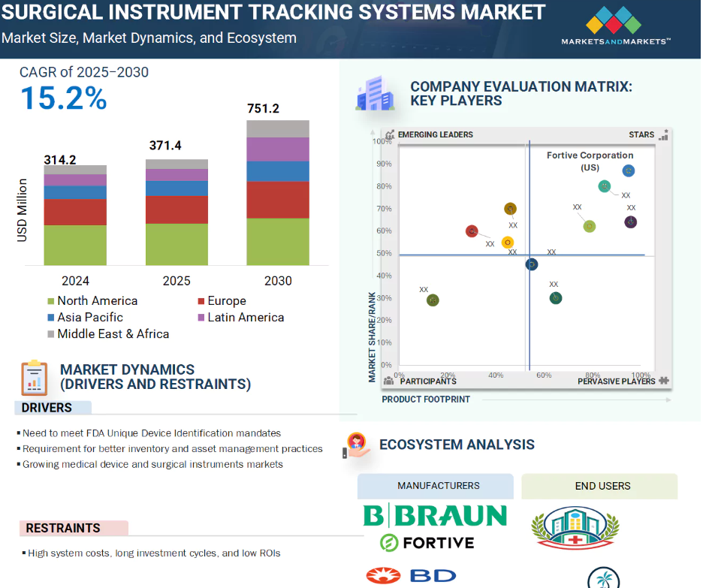Screen dimensions: 703x588
Task: Click the B Braun logo
Action: tap(435, 515)
